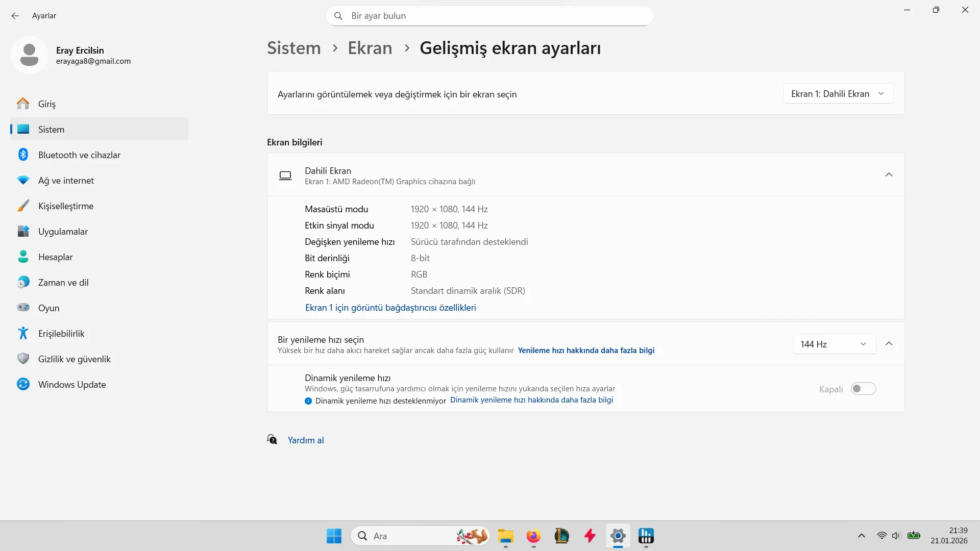
Task: Open Windows Update section
Action: coord(72,385)
